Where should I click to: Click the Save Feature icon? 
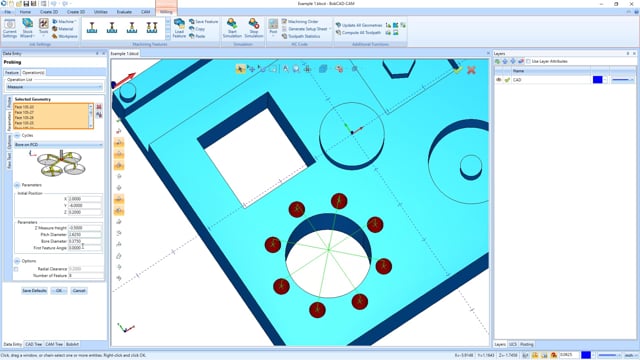(192, 21)
